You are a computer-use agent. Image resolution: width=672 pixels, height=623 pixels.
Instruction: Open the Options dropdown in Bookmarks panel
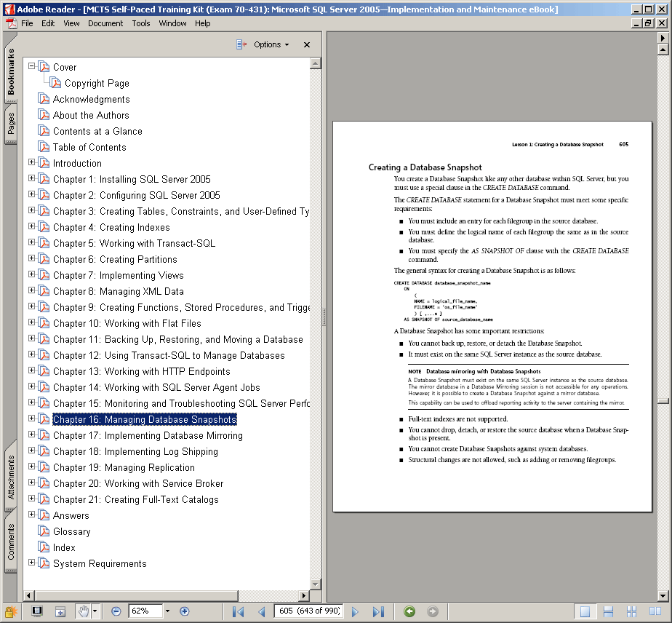click(x=271, y=44)
